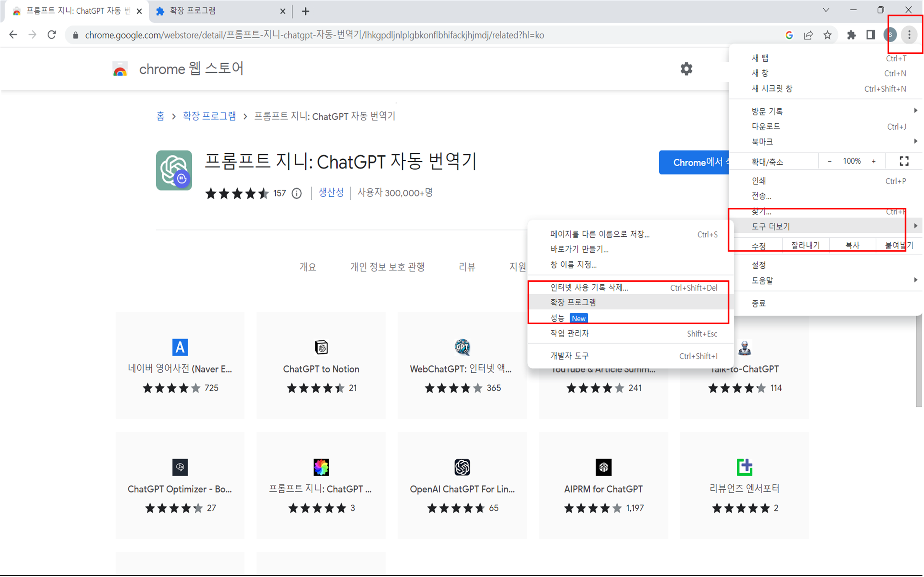Open OpenAI ChatGPT For LinkedIn icon

pyautogui.click(x=462, y=467)
